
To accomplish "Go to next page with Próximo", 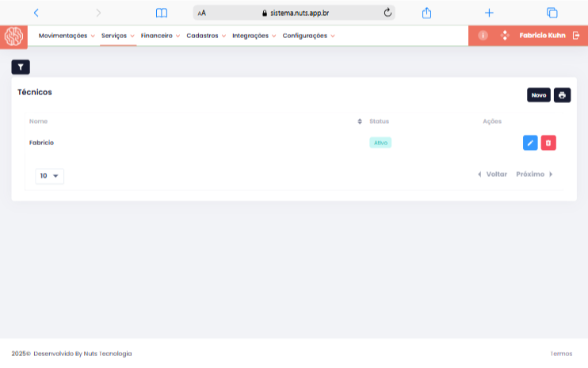I will click(533, 174).
